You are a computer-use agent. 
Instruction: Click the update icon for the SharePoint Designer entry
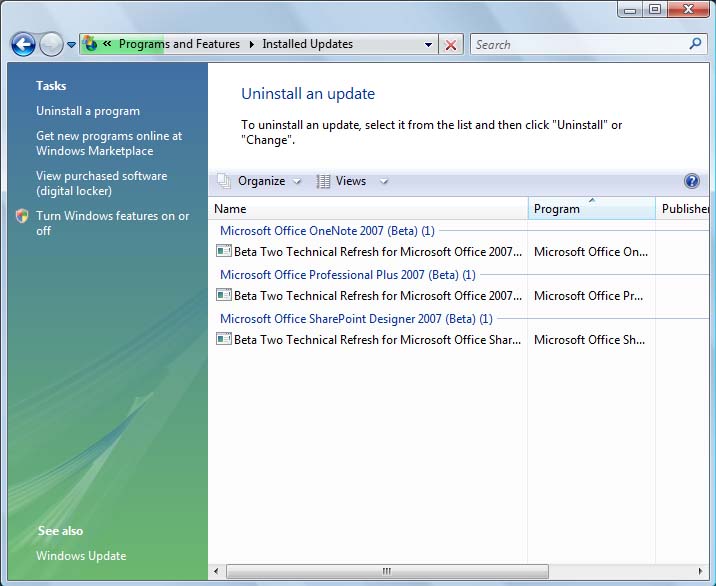[x=224, y=340]
